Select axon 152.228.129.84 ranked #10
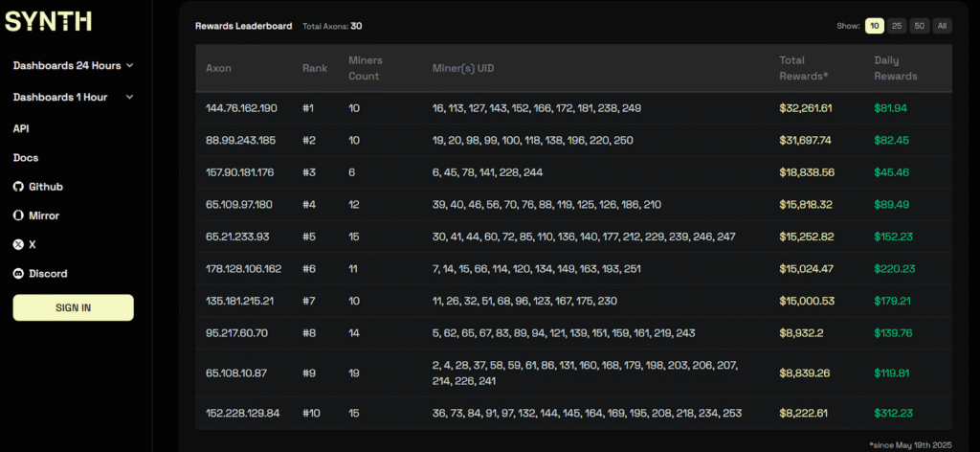The width and height of the screenshot is (980, 452). (243, 413)
